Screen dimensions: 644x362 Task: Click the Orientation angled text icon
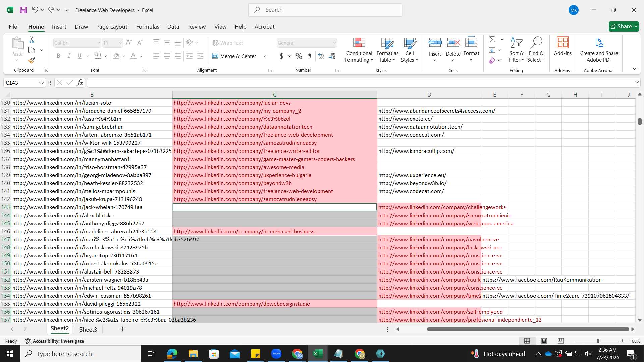[x=190, y=42]
